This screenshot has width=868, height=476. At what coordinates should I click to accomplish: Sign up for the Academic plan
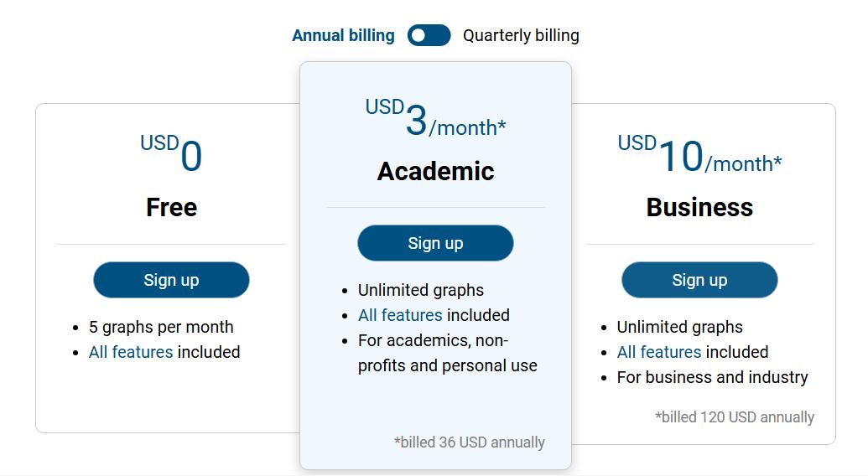[435, 243]
